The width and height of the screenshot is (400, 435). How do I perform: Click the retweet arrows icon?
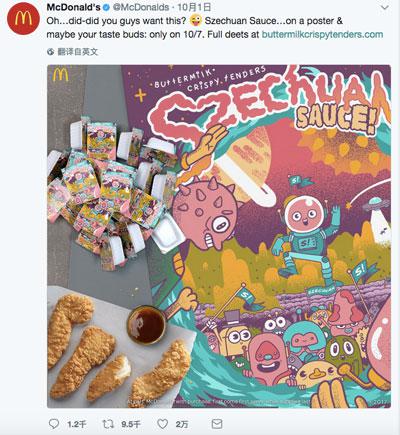point(108,424)
